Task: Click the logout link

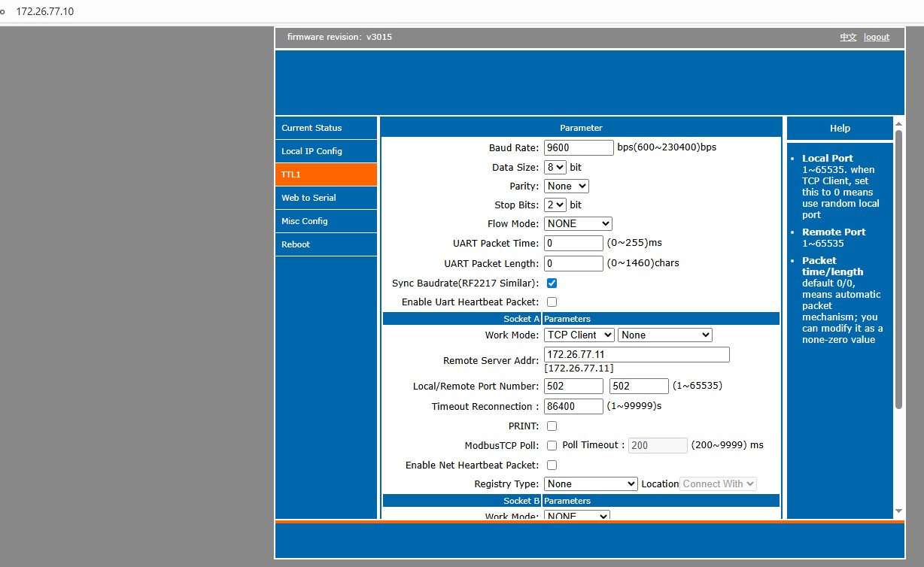Action: [876, 37]
